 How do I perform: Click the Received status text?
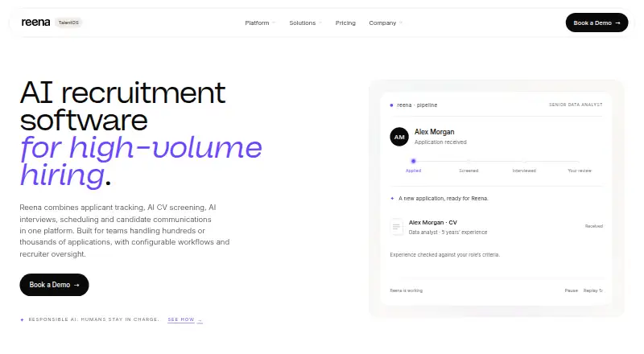(x=594, y=226)
